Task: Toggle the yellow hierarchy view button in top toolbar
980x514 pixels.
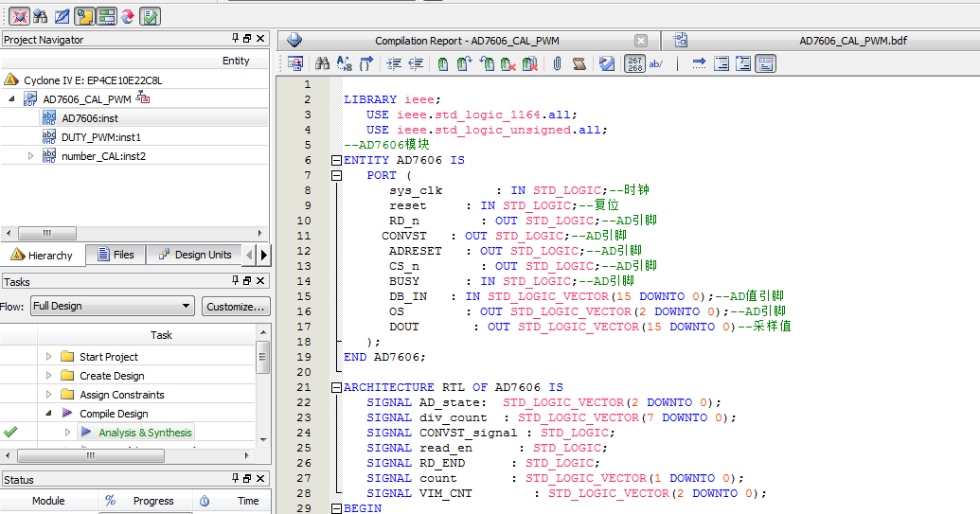Action: [x=84, y=15]
